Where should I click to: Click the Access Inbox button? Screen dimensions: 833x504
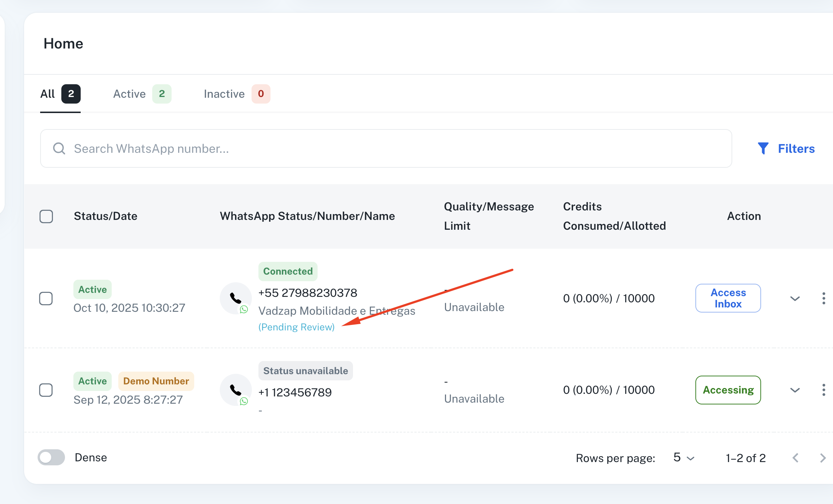coord(728,298)
